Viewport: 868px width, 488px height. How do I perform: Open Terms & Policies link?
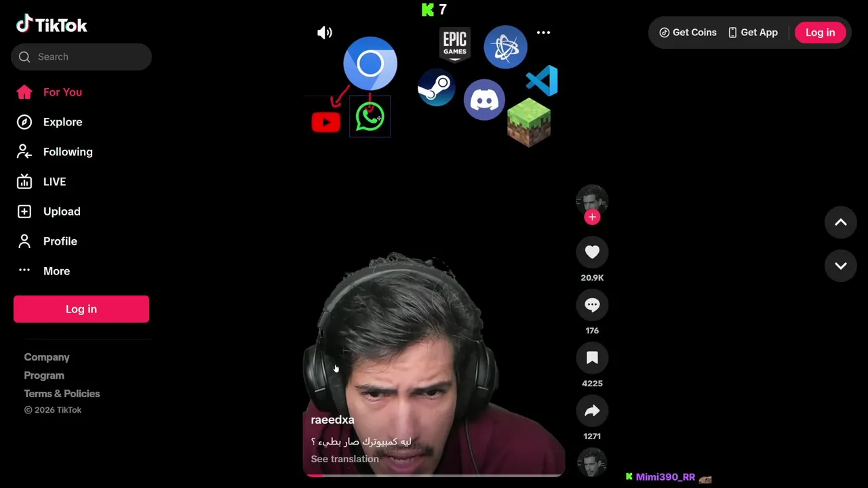coord(62,394)
